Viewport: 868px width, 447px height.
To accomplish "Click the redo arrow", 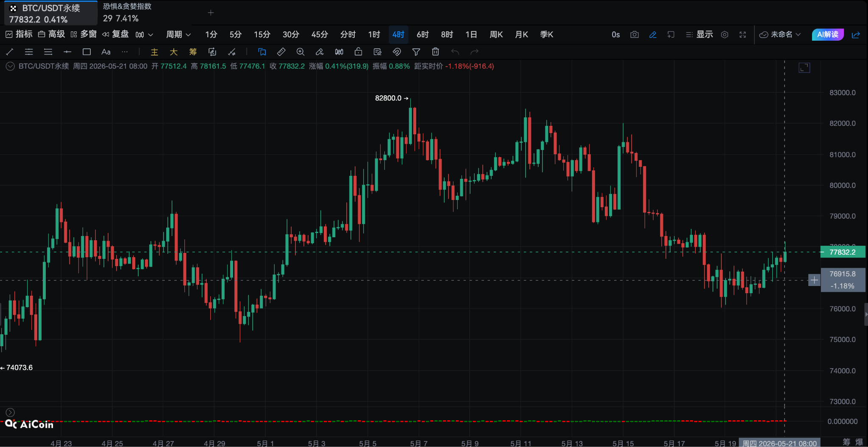I will coord(474,52).
